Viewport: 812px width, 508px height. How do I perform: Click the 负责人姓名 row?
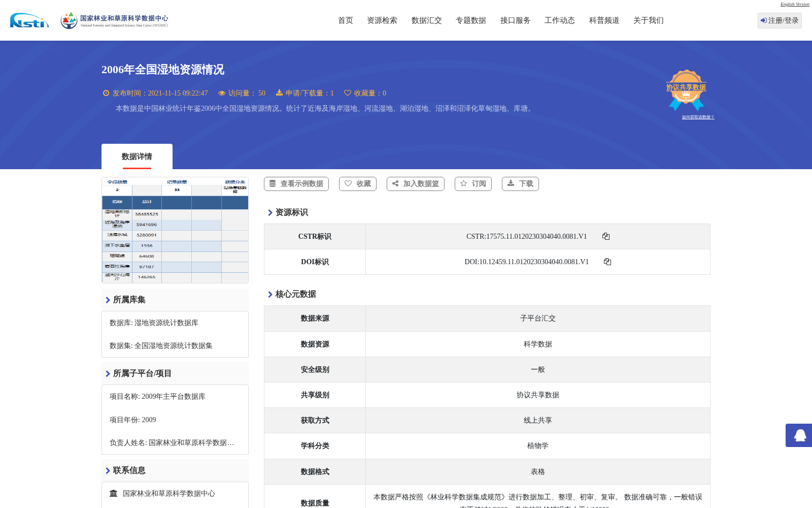pyautogui.click(x=172, y=443)
